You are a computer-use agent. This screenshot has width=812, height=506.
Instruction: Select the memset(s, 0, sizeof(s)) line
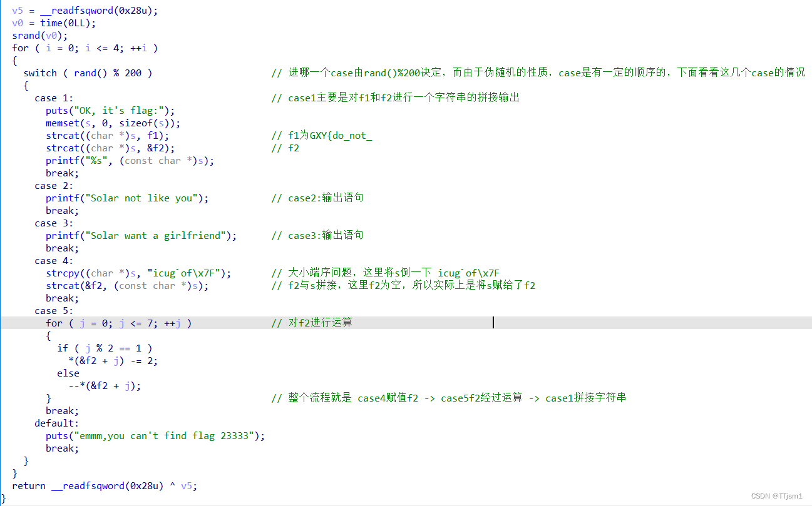(x=113, y=123)
